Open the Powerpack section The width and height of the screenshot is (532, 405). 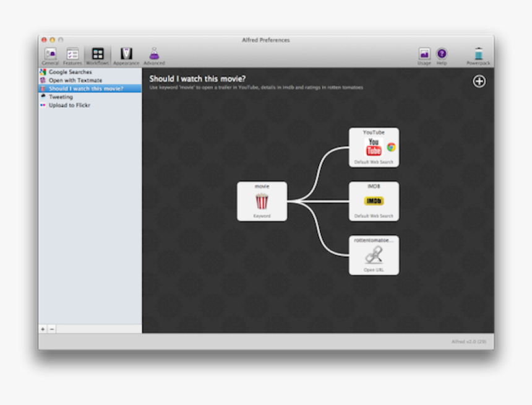(x=478, y=55)
